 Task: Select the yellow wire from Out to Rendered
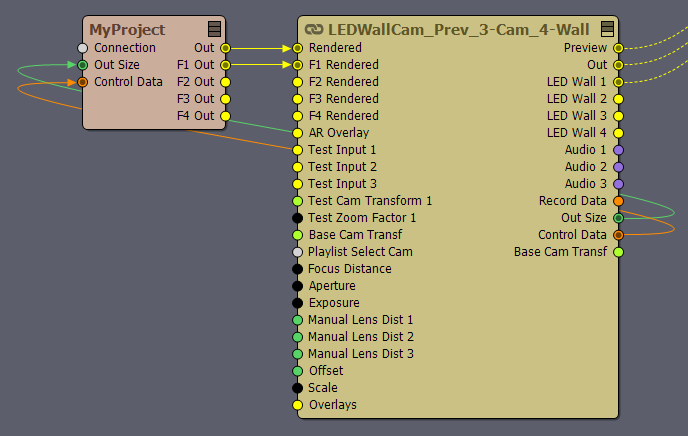pos(259,48)
